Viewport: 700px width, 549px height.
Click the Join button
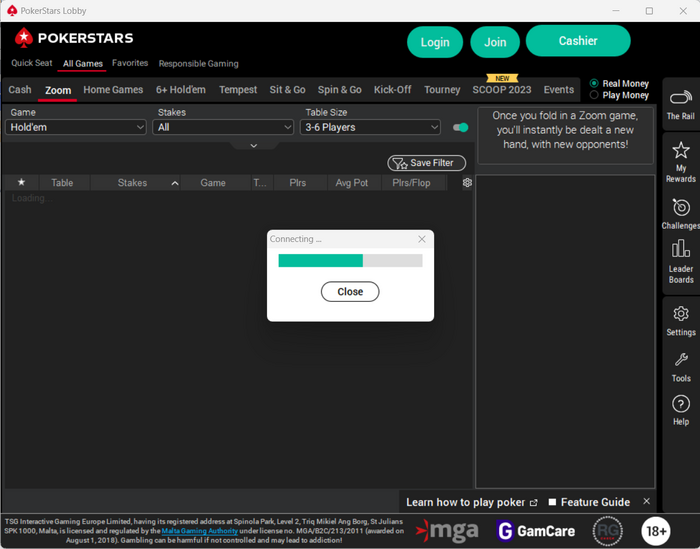[495, 42]
